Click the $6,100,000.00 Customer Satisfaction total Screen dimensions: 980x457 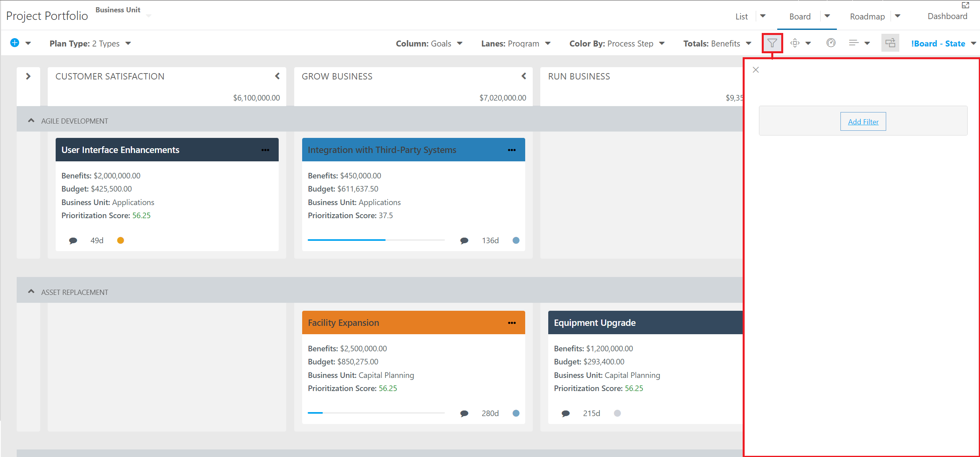click(x=256, y=98)
